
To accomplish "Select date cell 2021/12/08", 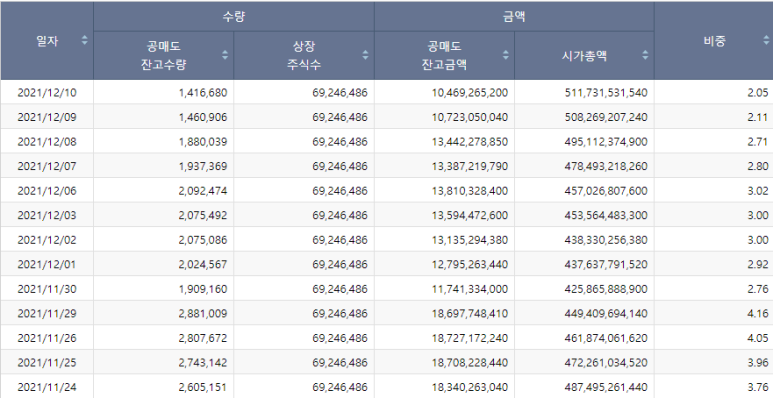I will pos(47,142).
